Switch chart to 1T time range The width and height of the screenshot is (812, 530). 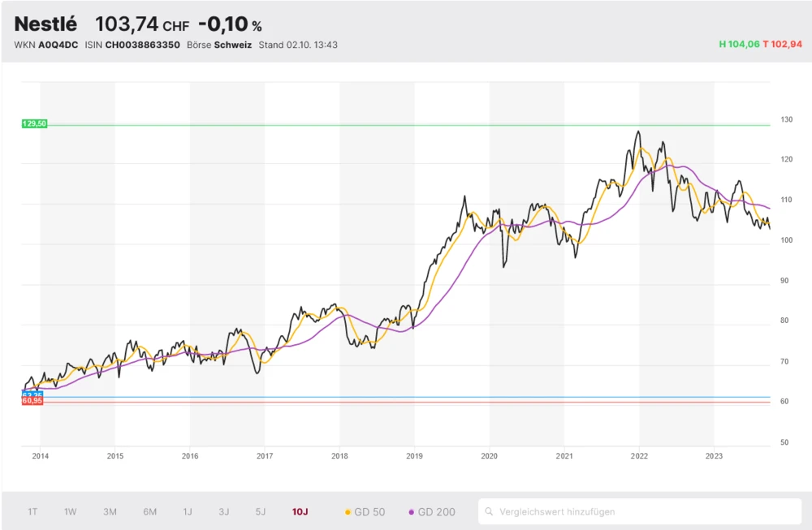click(32, 512)
